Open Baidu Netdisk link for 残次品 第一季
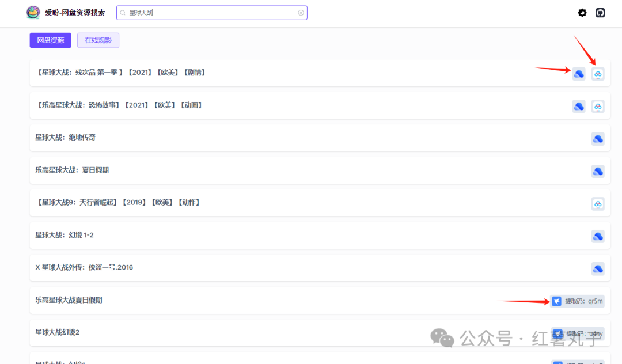The width and height of the screenshot is (622, 364). pyautogui.click(x=598, y=74)
